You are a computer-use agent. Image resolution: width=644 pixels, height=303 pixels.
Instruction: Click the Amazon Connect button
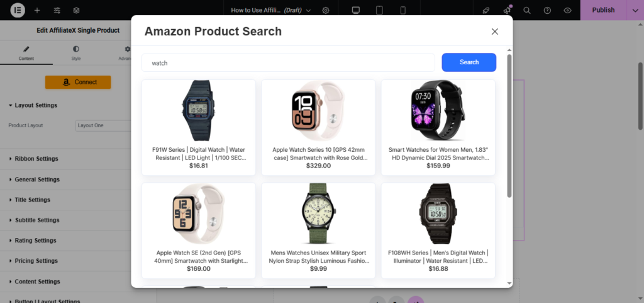78,82
